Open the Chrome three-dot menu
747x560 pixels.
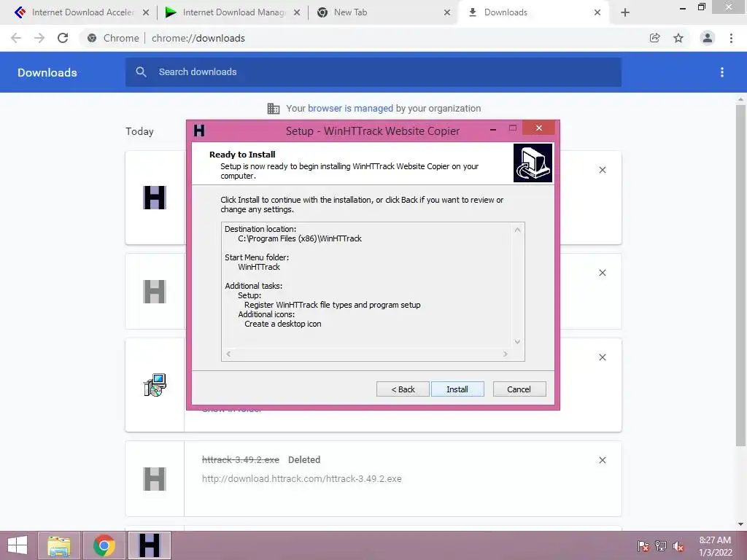tap(731, 38)
